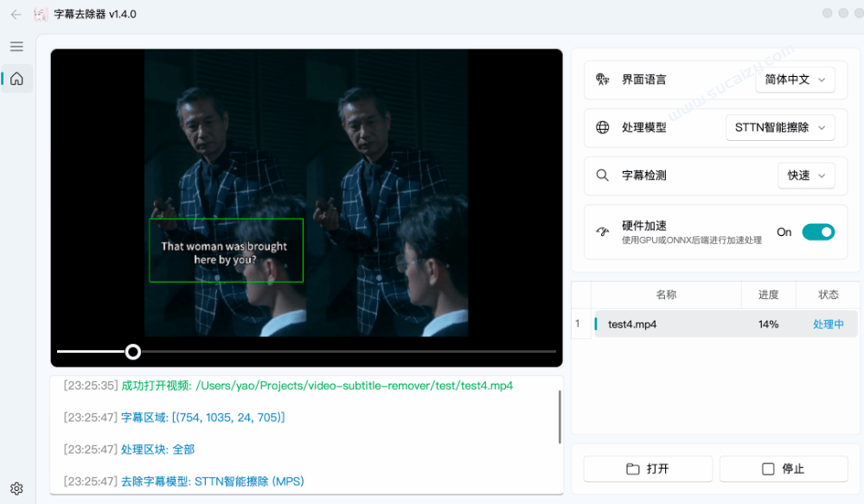Select the Home icon in sidebar
The image size is (864, 504).
coord(16,79)
